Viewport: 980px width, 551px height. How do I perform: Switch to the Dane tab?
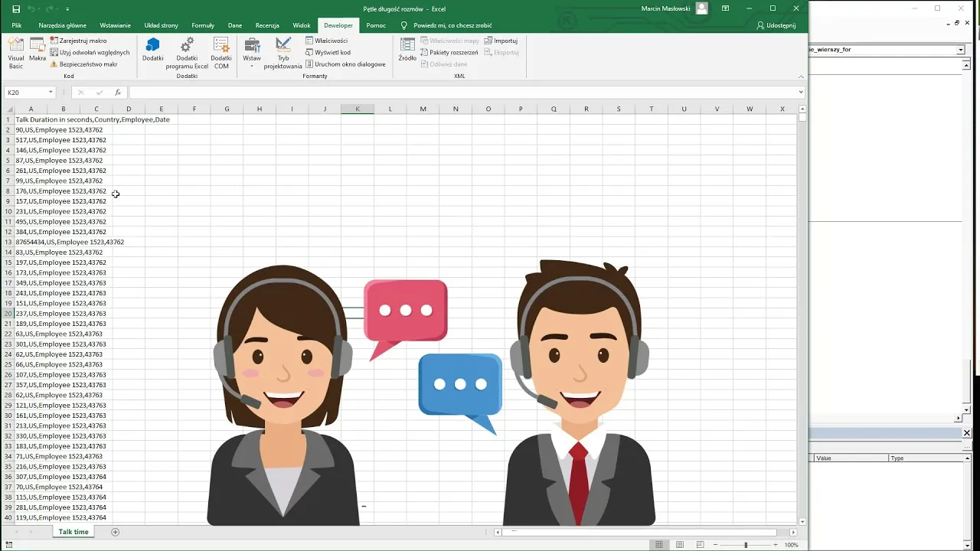pos(235,25)
